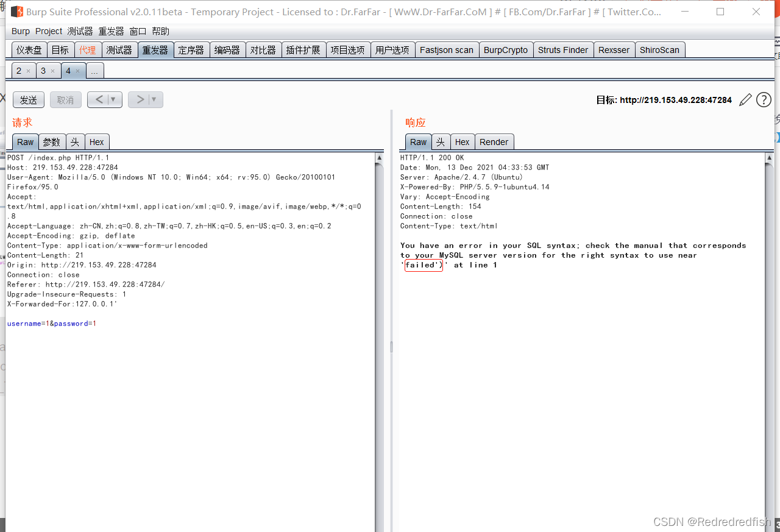Click the Referer header line in request

pos(86,285)
